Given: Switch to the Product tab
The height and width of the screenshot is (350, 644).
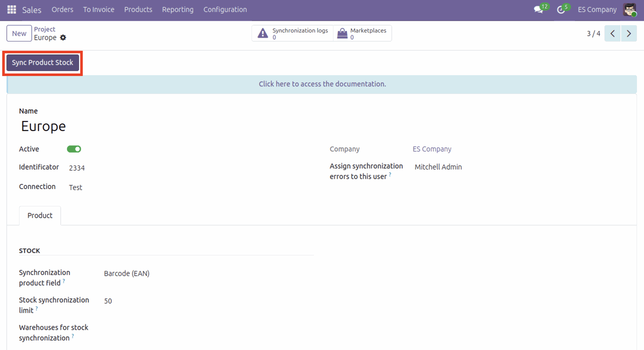Looking at the screenshot, I should [x=40, y=215].
